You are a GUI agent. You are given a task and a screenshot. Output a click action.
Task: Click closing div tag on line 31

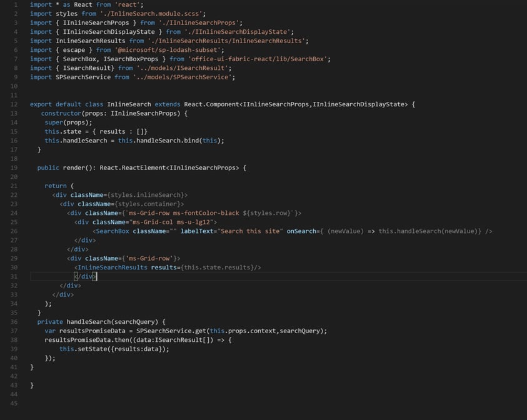[85, 276]
